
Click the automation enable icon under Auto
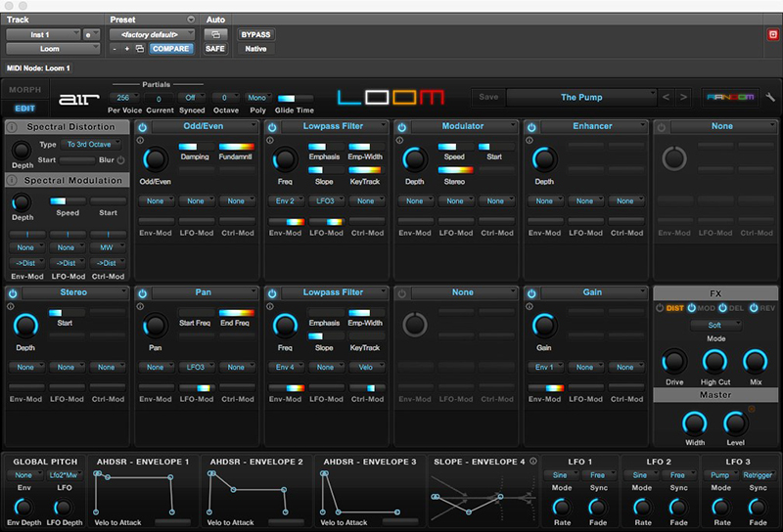215,34
